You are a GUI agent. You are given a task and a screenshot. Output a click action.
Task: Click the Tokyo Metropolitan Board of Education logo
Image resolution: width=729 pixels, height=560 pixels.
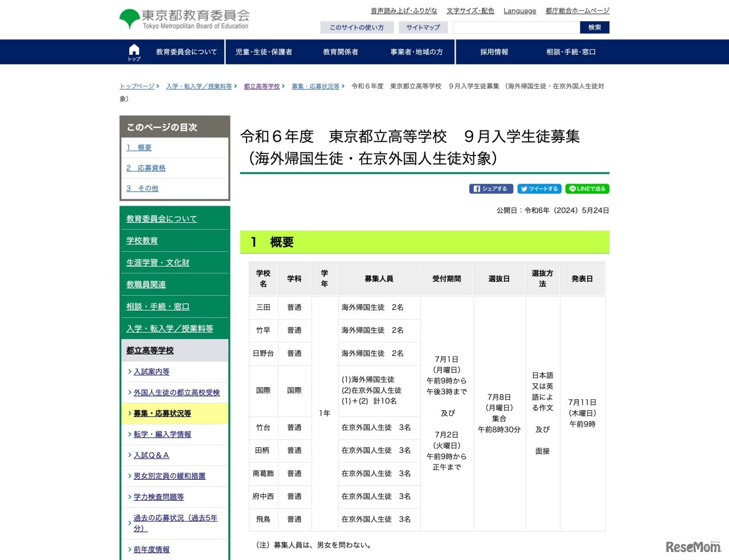(184, 19)
